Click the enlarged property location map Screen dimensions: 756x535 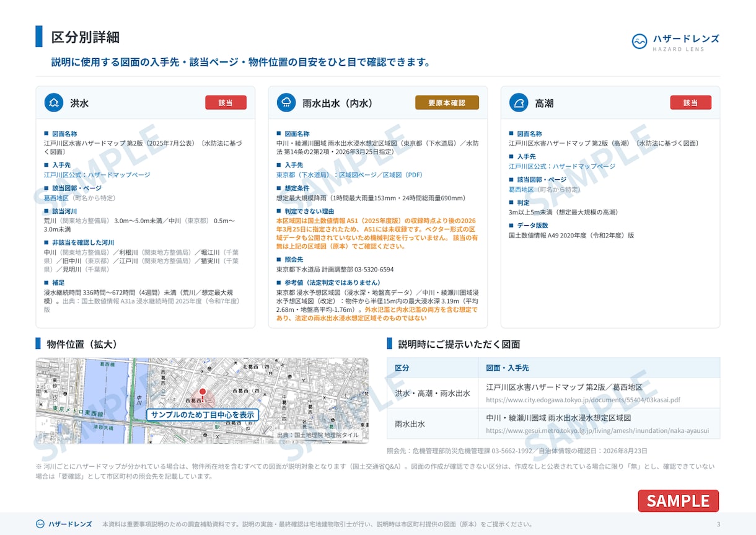tap(202, 400)
